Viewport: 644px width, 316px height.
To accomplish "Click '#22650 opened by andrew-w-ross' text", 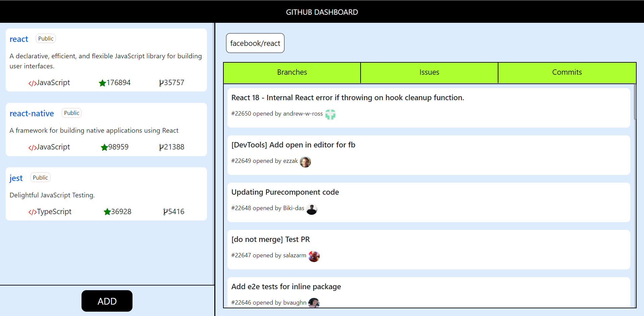I will (277, 114).
